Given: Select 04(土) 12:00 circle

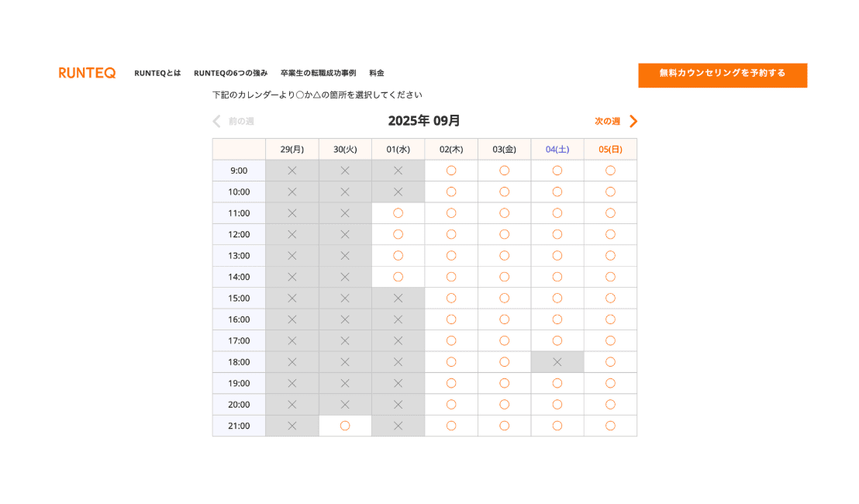Looking at the screenshot, I should point(557,234).
